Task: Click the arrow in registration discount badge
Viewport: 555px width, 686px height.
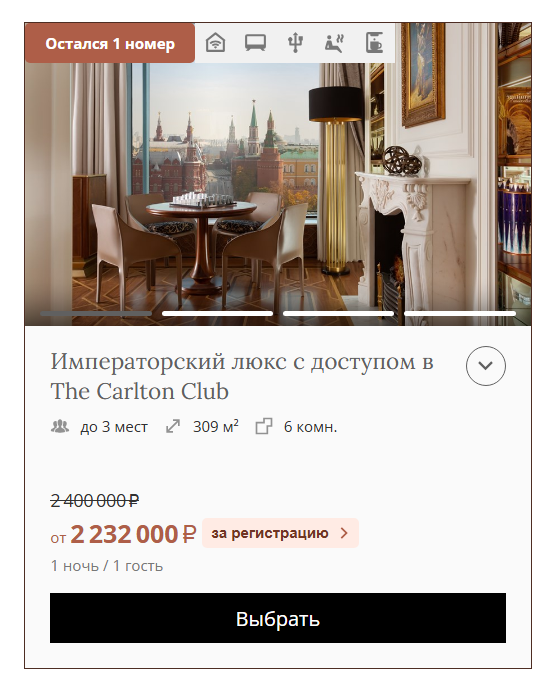Action: pyautogui.click(x=344, y=533)
